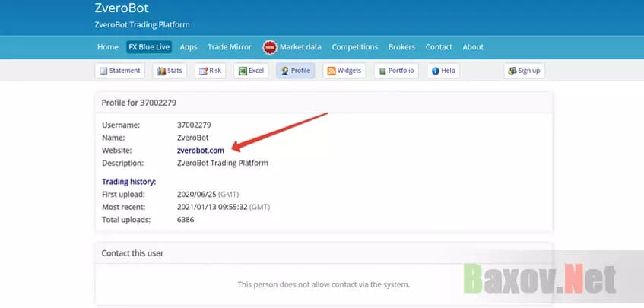This screenshot has height=308, width=644.
Task: Open the Apps menu
Action: click(189, 47)
